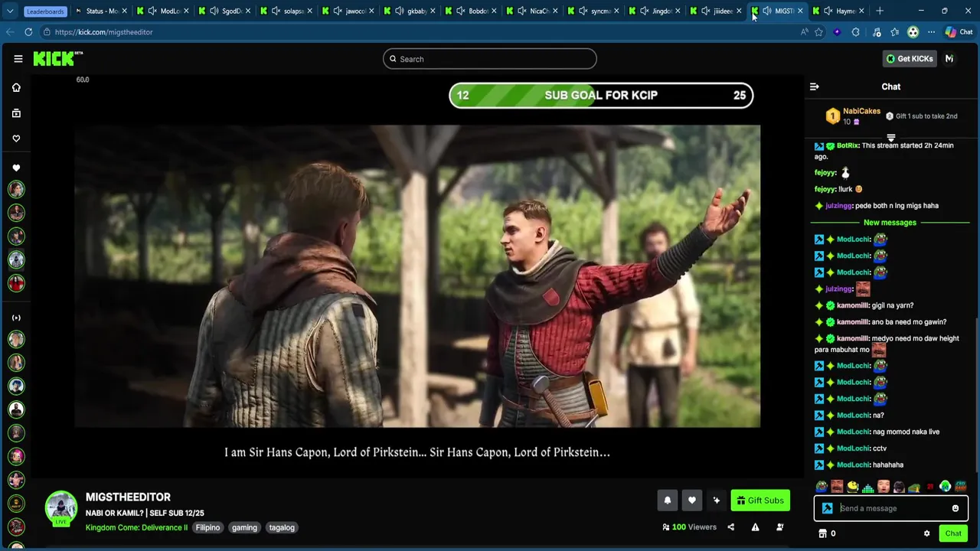Image resolution: width=980 pixels, height=551 pixels.
Task: Expand the gift leaderboard chevron under NabiCakes
Action: (891, 138)
